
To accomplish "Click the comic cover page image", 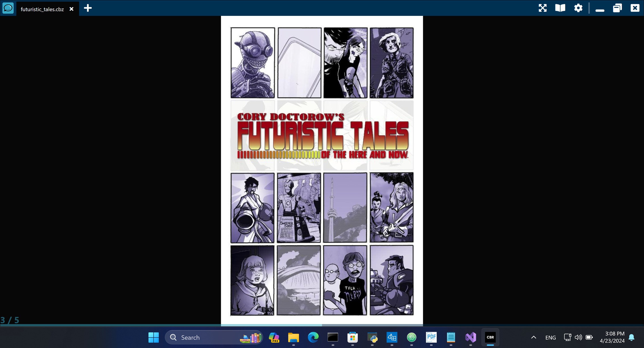I will pos(322,170).
